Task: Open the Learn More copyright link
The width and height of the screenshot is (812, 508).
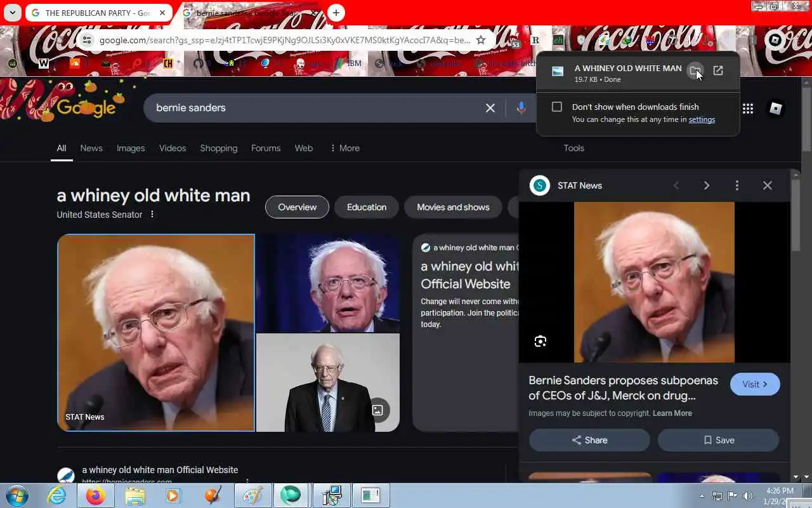Action: click(x=672, y=413)
